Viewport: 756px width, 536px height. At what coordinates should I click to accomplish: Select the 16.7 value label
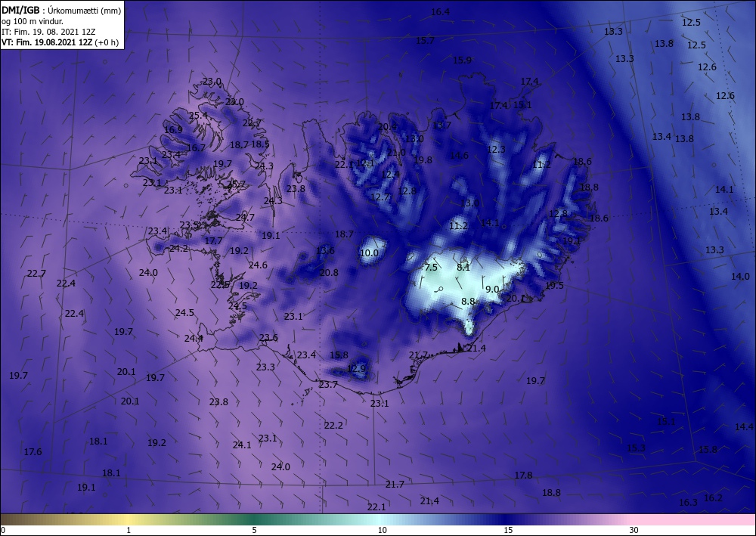tap(196, 148)
